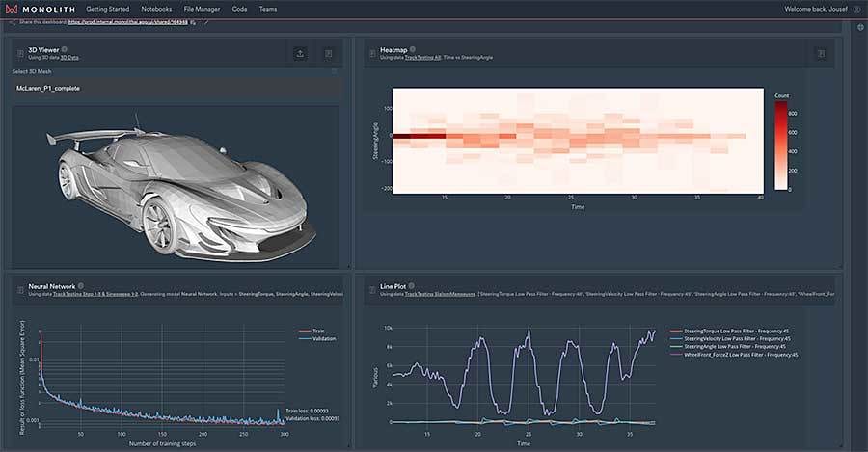
Task: Click the share icon left of dashboard link
Action: [13, 22]
